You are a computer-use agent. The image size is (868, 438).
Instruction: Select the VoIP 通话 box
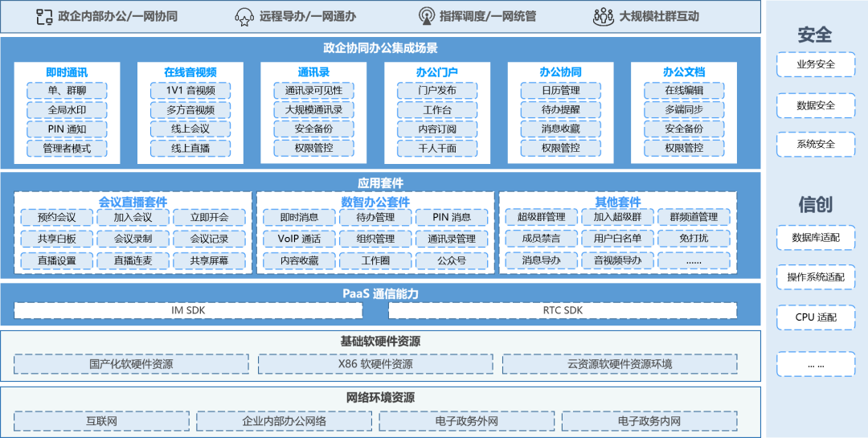pos(299,239)
